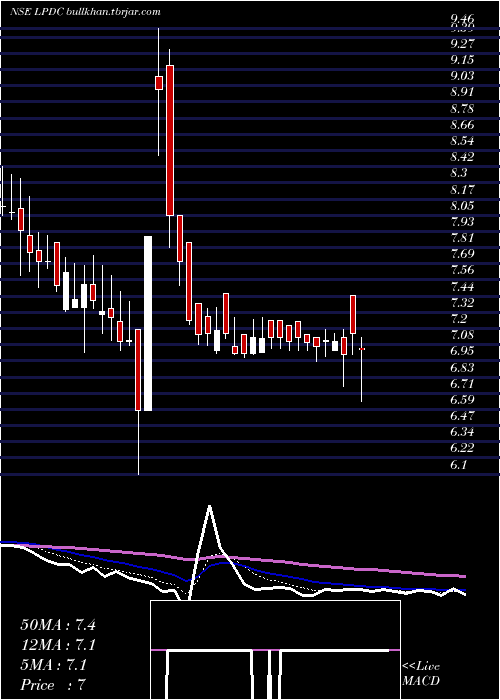Click the 8.66 price axis label
Viewport: 500px width, 700px height.
462,125
